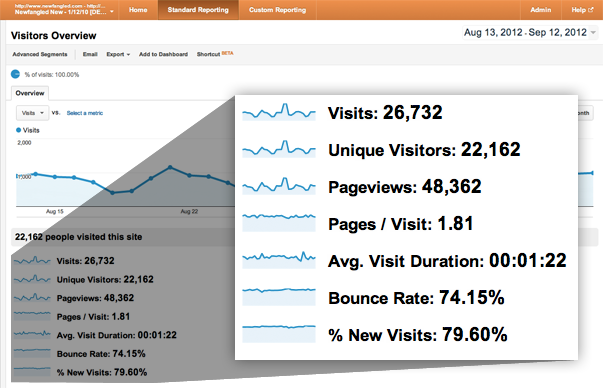Click small Avg. Visit Duration sparkline
Screen dimensions: 603x388
pos(32,334)
